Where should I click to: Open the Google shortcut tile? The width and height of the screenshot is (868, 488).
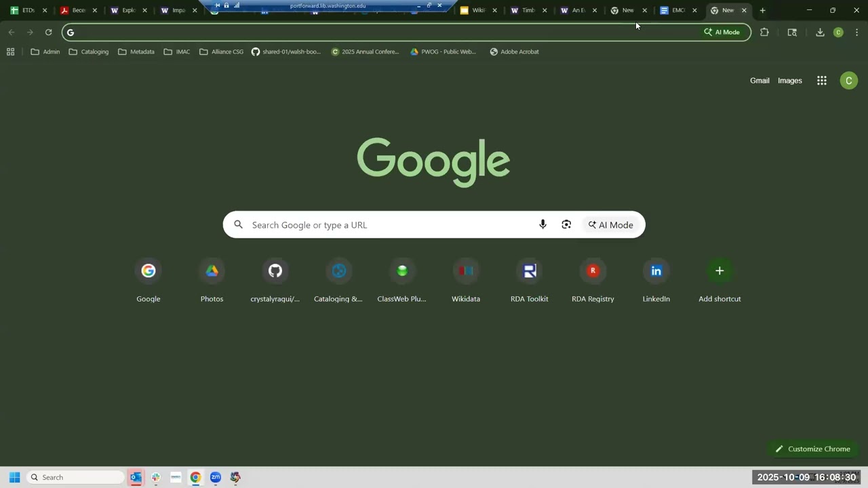click(149, 281)
